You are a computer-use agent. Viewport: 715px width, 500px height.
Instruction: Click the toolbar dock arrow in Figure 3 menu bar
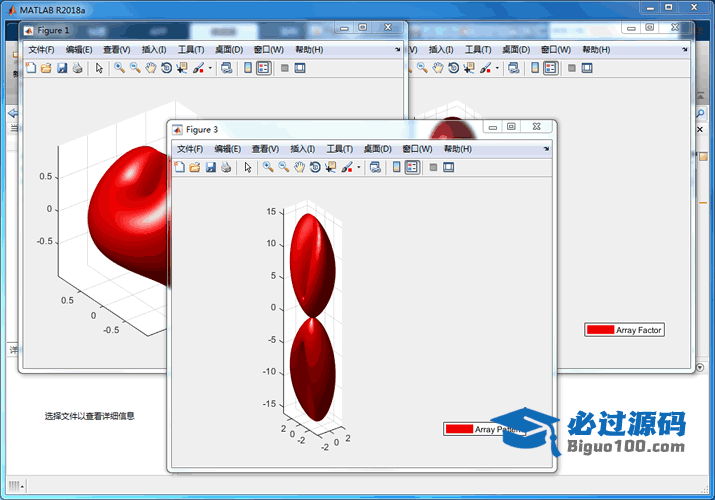(546, 148)
